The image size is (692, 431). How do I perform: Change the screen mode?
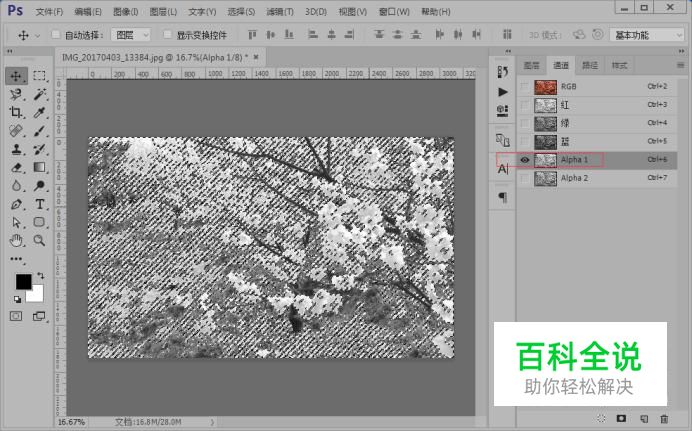tap(39, 316)
